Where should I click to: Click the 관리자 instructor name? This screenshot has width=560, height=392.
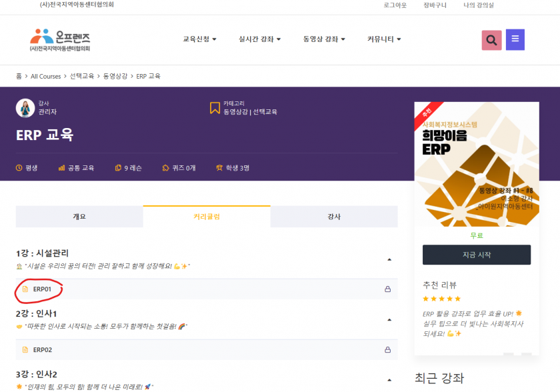(47, 112)
